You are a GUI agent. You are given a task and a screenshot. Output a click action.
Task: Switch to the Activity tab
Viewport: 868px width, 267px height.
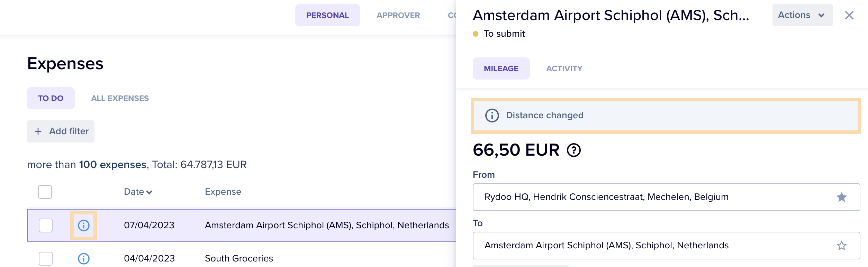pyautogui.click(x=564, y=68)
